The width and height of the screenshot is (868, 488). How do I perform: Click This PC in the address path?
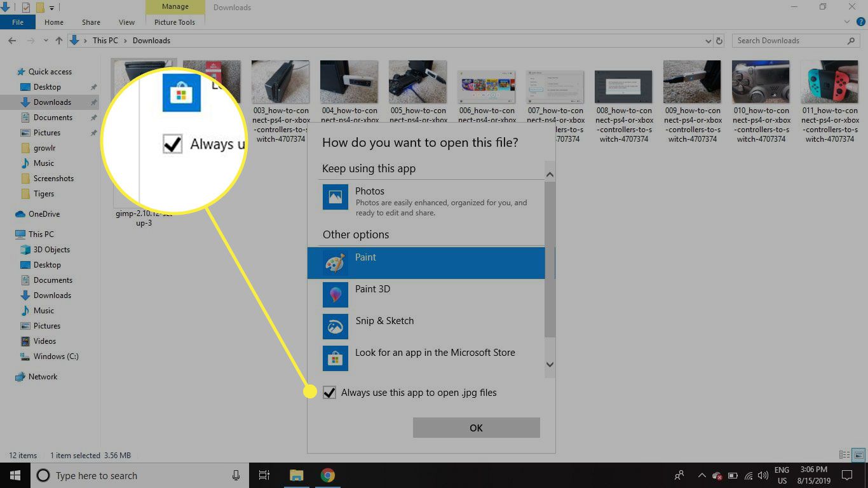pos(105,41)
